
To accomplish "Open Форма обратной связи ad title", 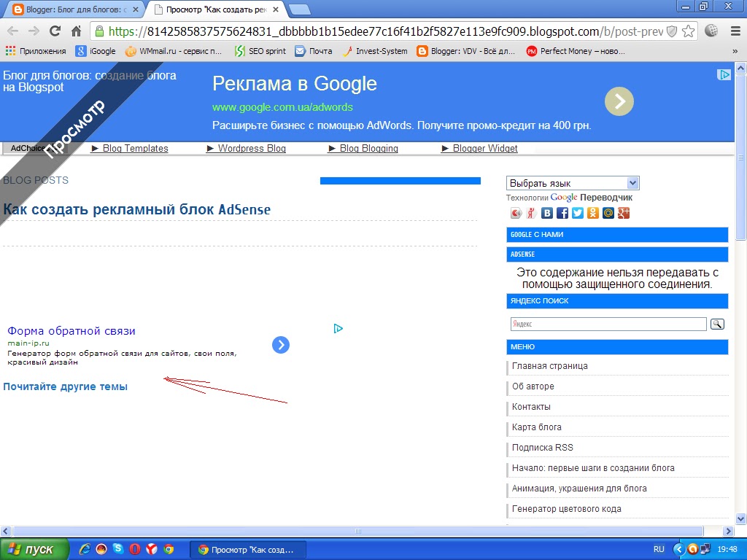I will pyautogui.click(x=71, y=331).
